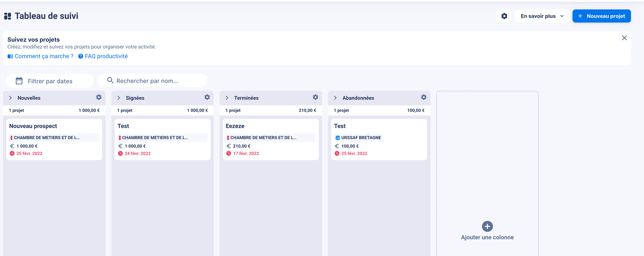Click the 24 févr. 2022 due date
Viewport: 644px width, 256px height.
pyautogui.click(x=138, y=154)
